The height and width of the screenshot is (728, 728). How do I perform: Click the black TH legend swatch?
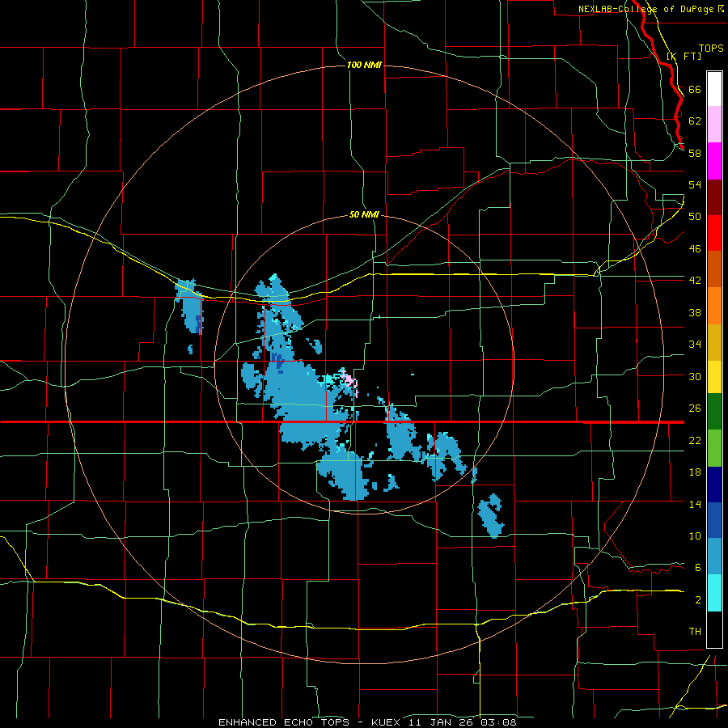tap(714, 629)
